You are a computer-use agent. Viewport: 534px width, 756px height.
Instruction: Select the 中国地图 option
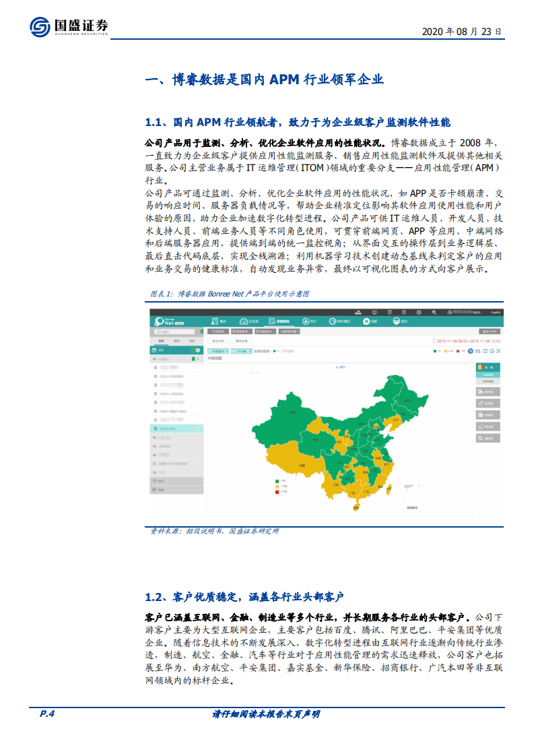pos(488,375)
